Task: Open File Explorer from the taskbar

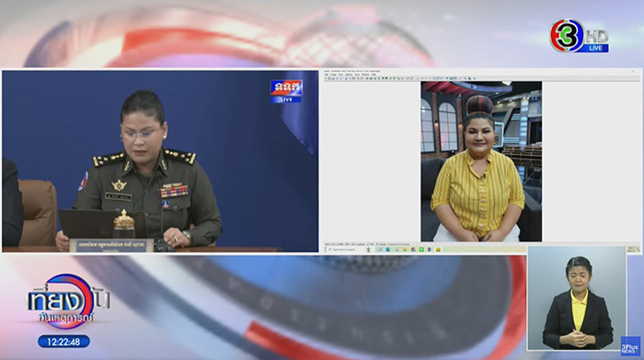Action: (x=405, y=250)
